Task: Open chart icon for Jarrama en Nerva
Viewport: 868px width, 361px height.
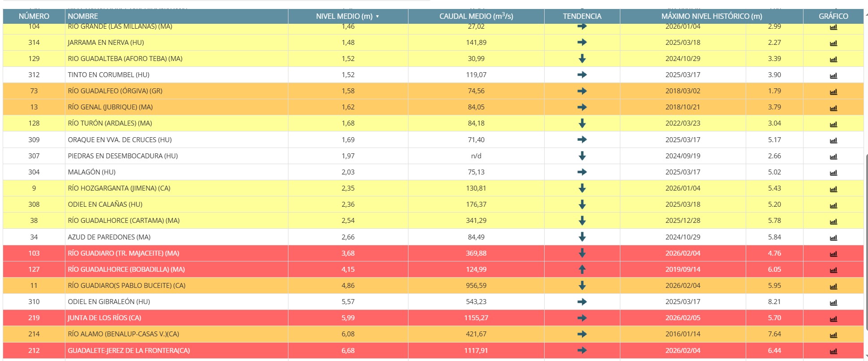Action: point(833,43)
